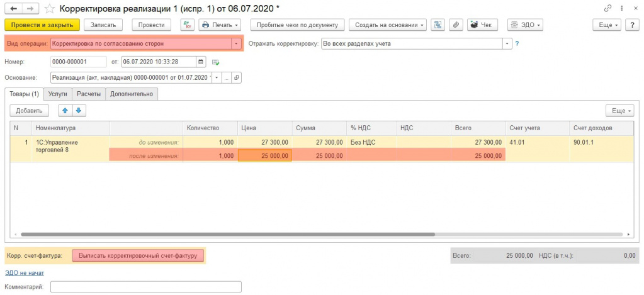Click the blue question mark help hint
Screen dimensions: 644x295
[x=517, y=43]
